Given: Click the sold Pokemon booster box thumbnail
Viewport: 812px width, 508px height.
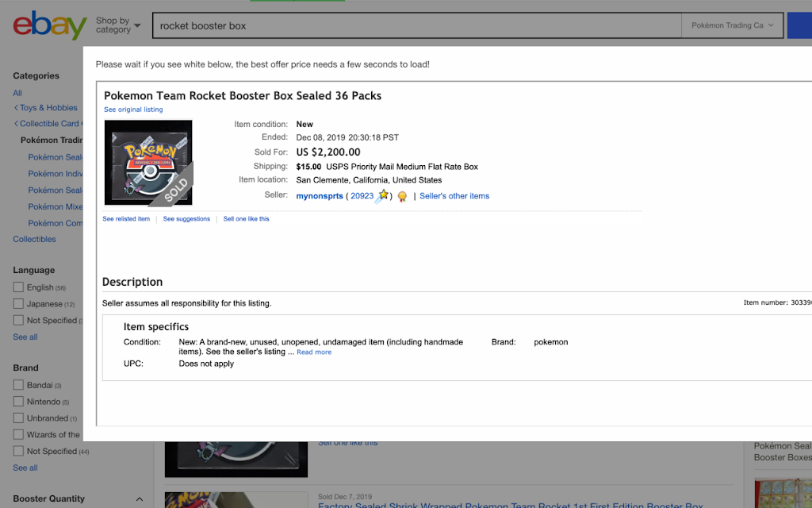Looking at the screenshot, I should (148, 163).
